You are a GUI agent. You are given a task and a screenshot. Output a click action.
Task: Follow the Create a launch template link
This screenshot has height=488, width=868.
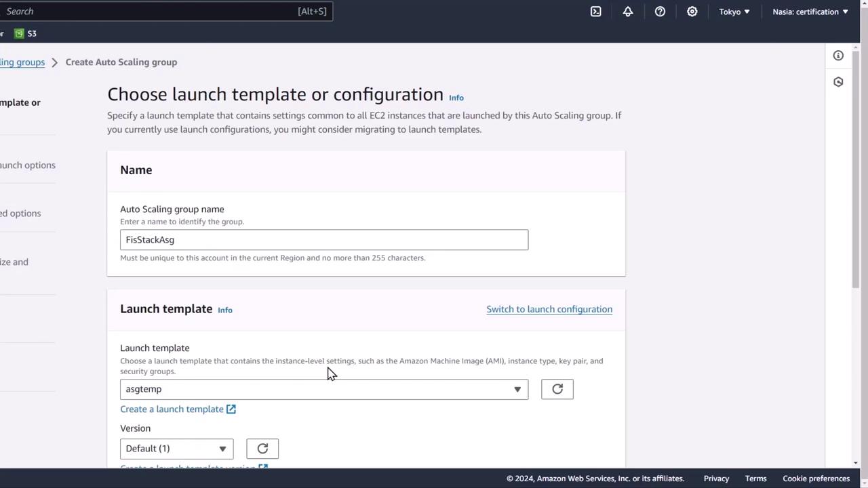[x=172, y=409]
